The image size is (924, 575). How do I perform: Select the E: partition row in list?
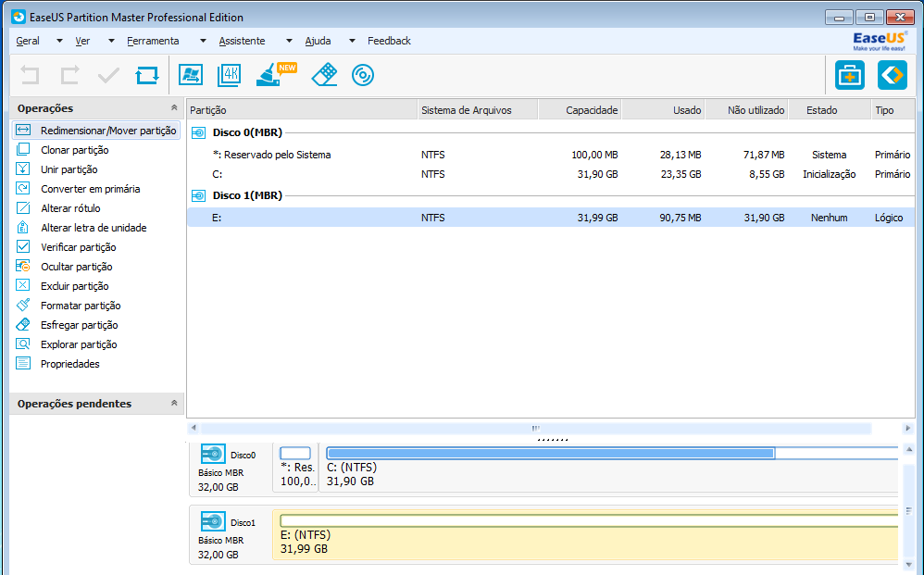(551, 218)
